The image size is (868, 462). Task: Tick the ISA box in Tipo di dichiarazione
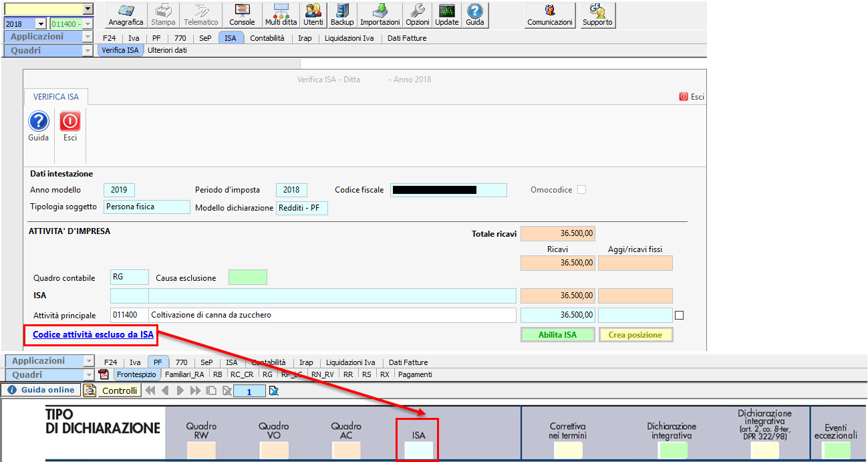[419, 450]
